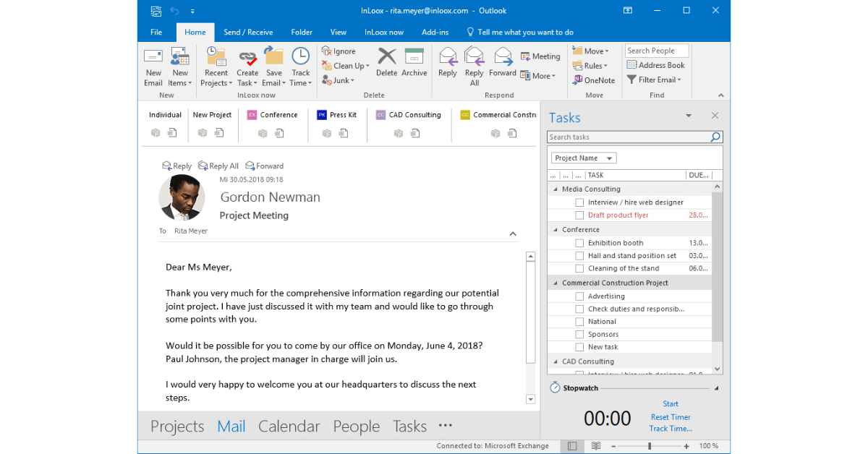Image resolution: width=868 pixels, height=454 pixels.
Task: Open the File tab
Action: 156,32
